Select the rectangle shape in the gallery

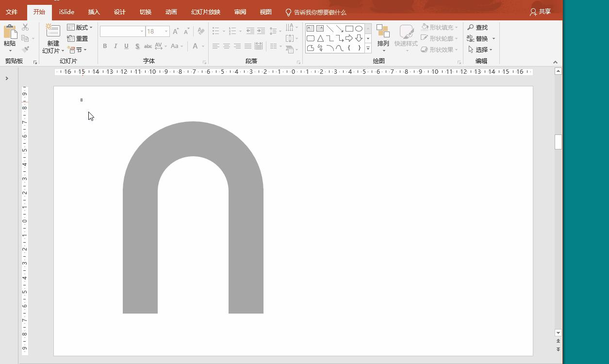click(349, 29)
